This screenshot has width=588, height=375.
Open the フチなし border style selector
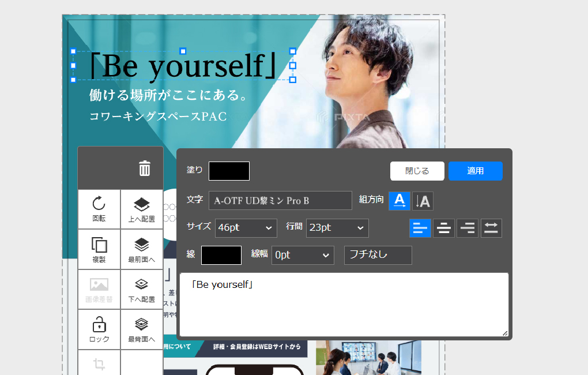point(378,255)
